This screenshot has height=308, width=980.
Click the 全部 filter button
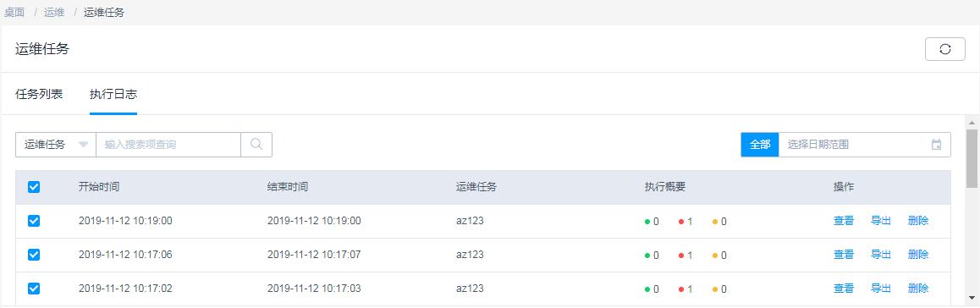[x=760, y=145]
